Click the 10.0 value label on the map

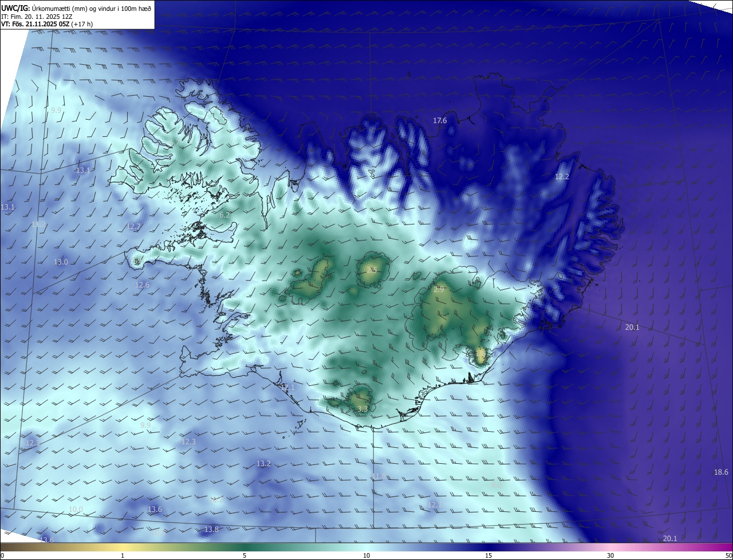point(76,509)
